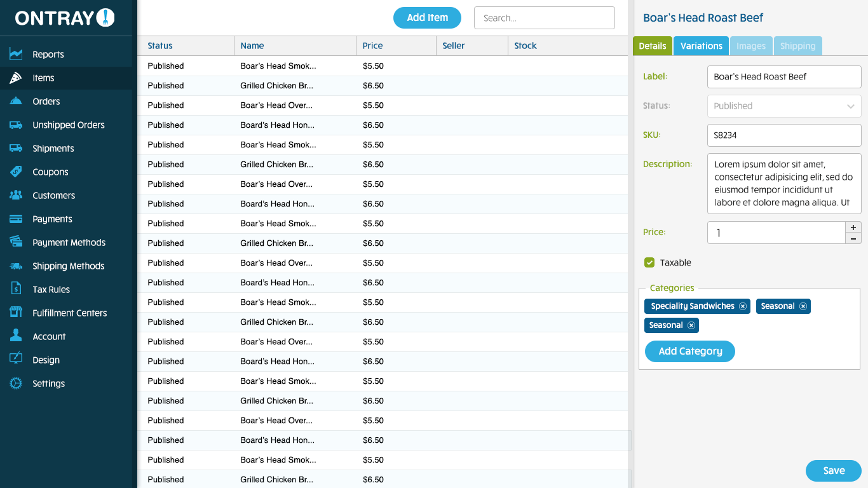Sort by the Stock column header
The width and height of the screenshot is (868, 488).
click(567, 46)
